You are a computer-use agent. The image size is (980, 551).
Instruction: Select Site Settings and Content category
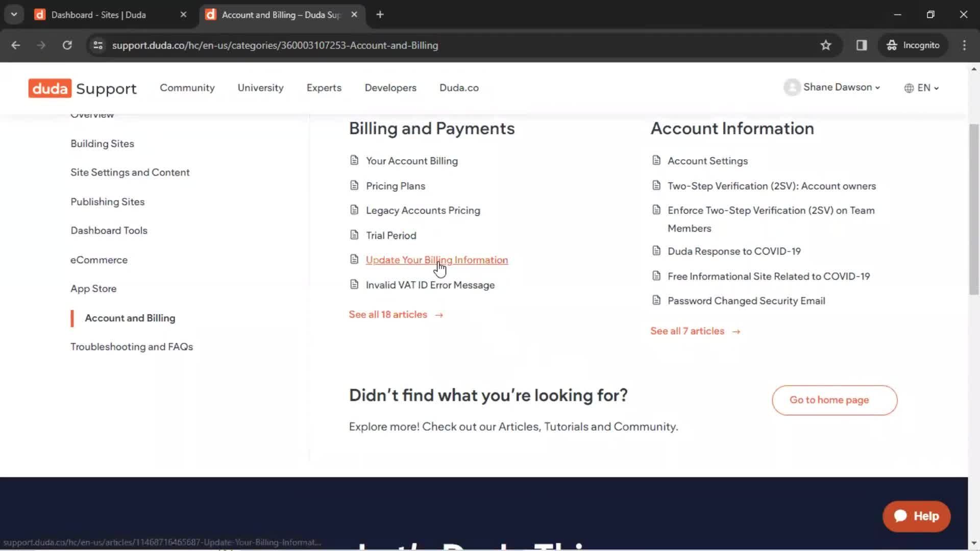click(130, 172)
